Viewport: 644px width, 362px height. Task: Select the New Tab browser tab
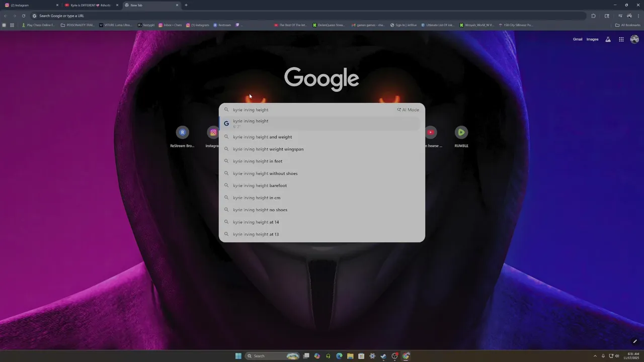click(151, 5)
